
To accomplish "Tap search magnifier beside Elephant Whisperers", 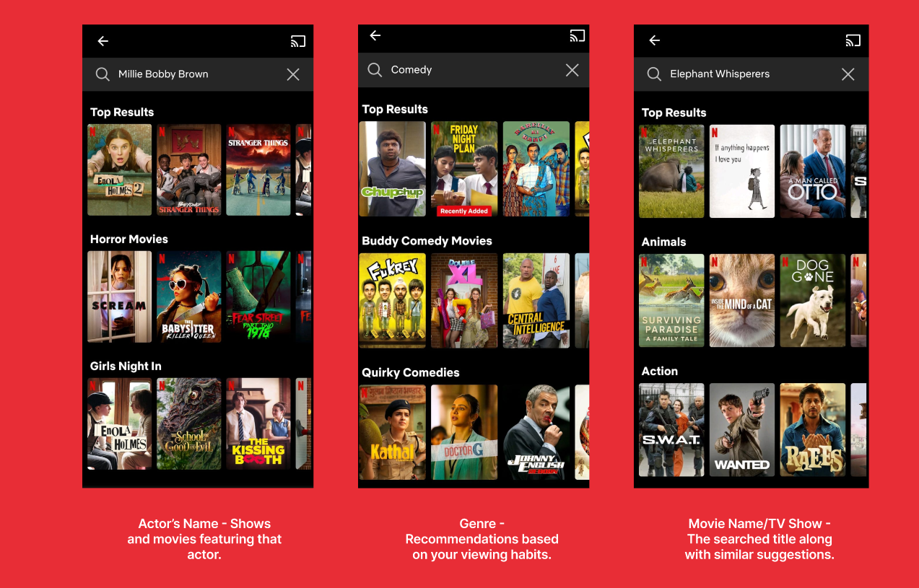I will click(x=654, y=74).
